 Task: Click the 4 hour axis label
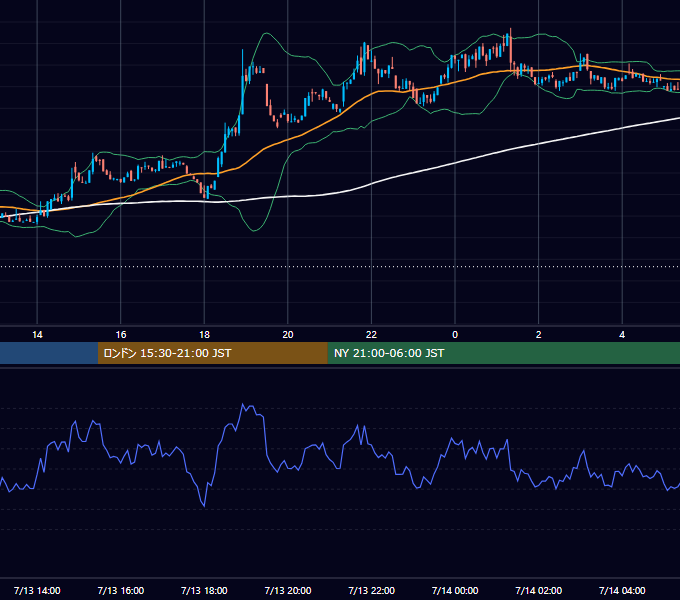pyautogui.click(x=622, y=335)
